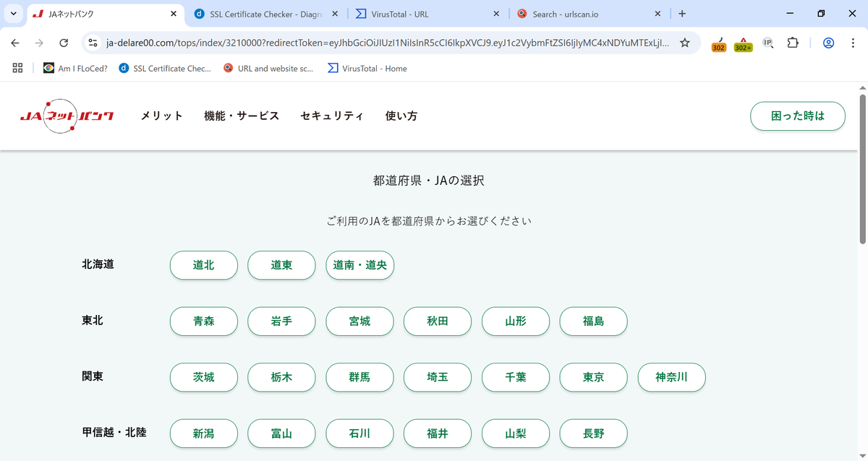Open the Chrome three-dot menu
The height and width of the screenshot is (461, 868).
pos(853,43)
